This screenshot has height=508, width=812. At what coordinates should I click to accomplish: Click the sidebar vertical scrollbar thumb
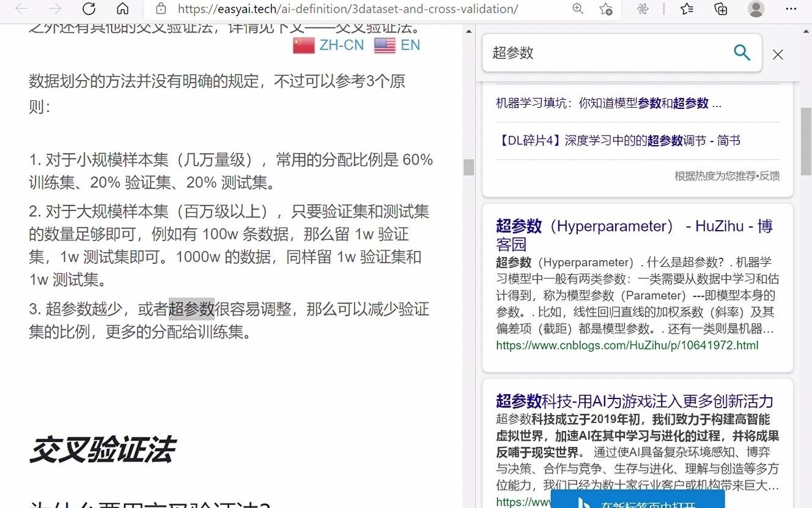point(806,142)
